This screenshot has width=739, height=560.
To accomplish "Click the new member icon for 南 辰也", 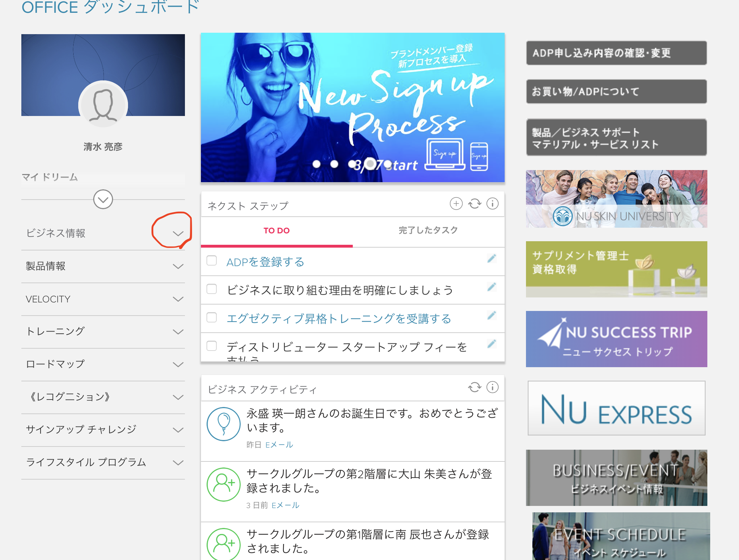I will coord(224,544).
